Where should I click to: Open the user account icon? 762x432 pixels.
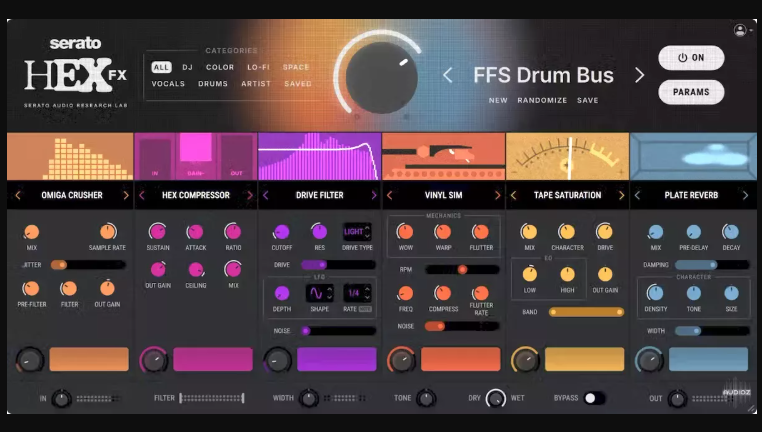[x=740, y=30]
